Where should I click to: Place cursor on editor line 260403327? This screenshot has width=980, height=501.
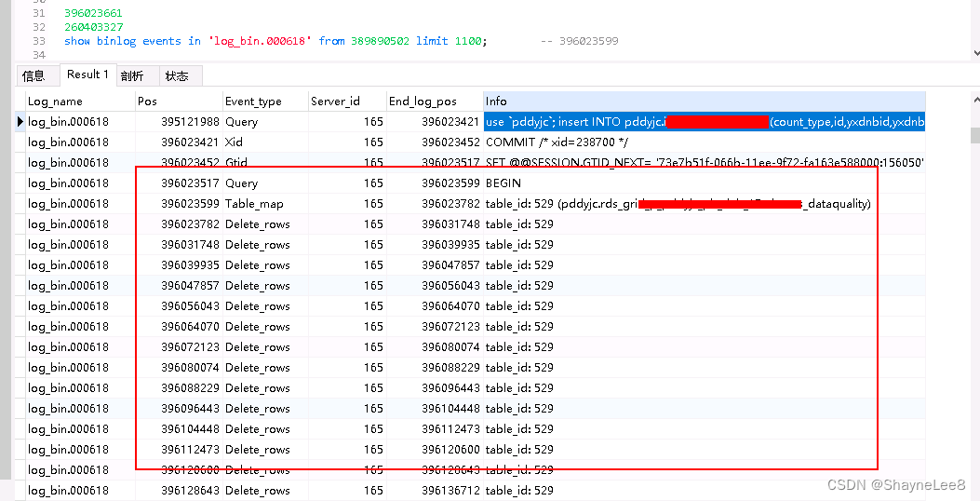pyautogui.click(x=93, y=27)
